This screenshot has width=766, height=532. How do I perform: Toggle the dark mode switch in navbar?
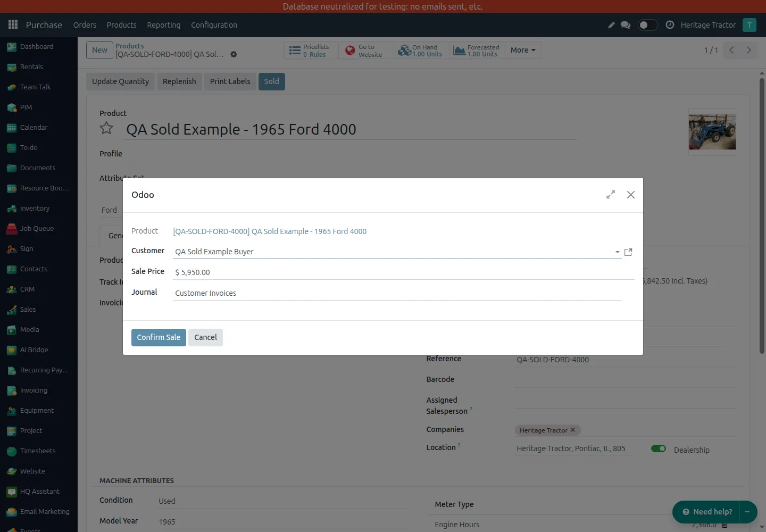[x=647, y=25]
